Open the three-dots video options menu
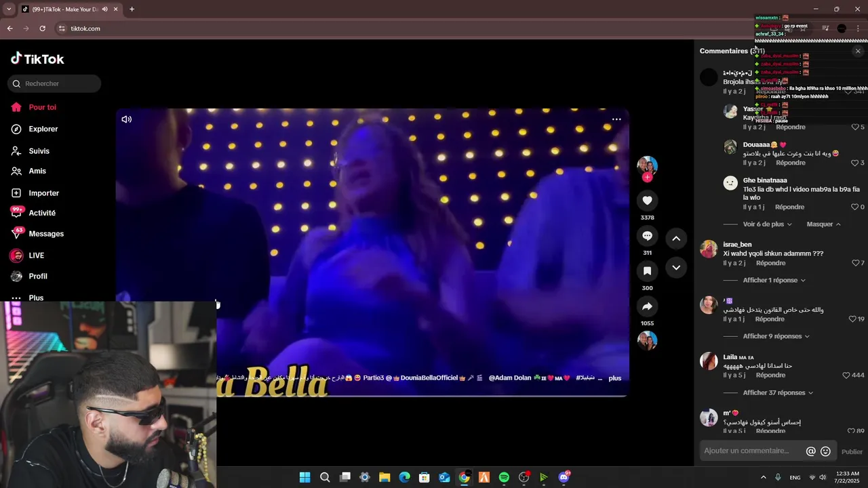Screen dimensions: 868x488 [x=616, y=119]
